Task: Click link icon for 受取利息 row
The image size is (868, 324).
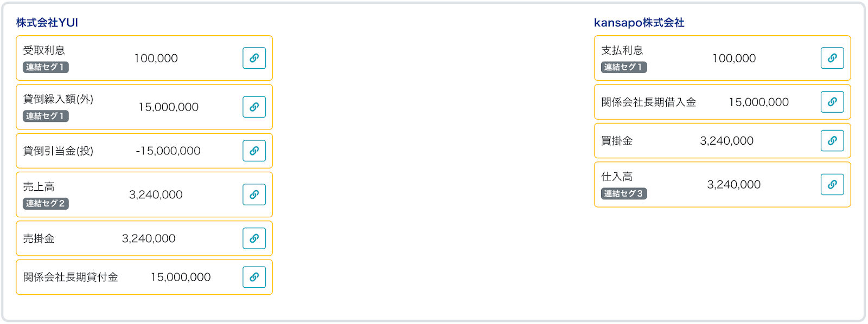Action: (x=254, y=58)
